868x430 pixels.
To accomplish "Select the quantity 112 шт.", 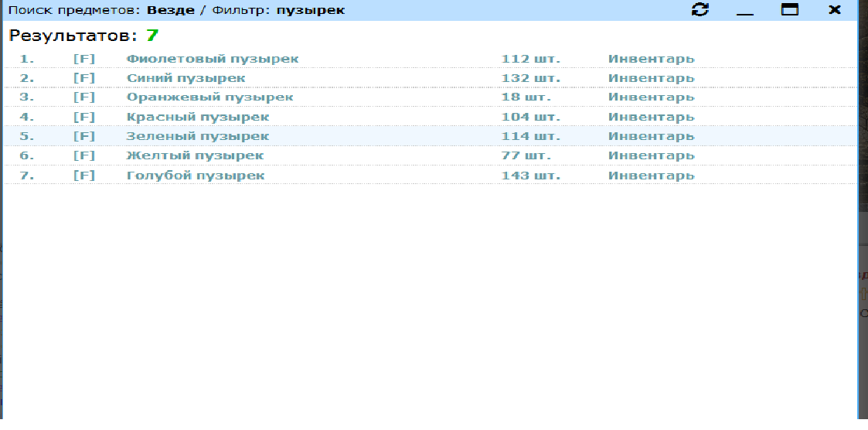I will tap(531, 59).
